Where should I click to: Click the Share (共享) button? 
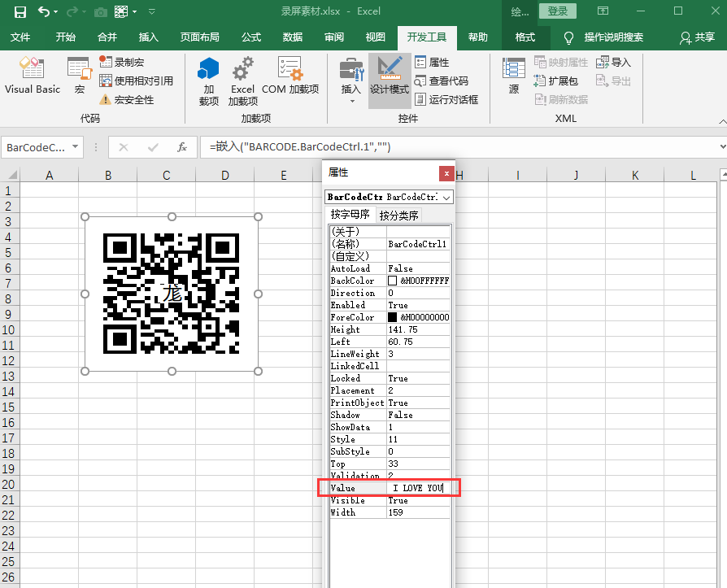coord(697,37)
